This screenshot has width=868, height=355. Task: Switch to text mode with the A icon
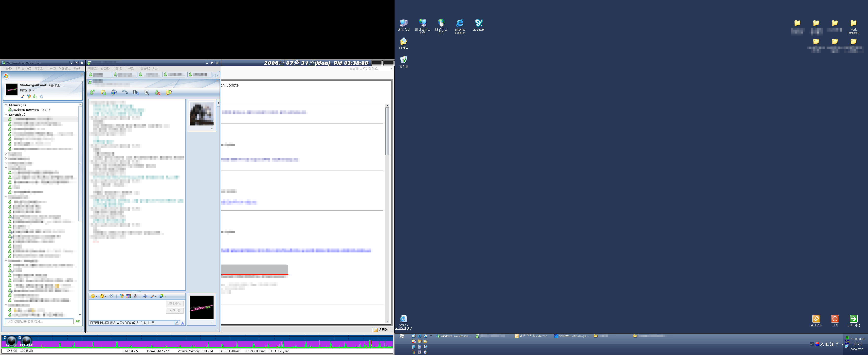coord(183,323)
